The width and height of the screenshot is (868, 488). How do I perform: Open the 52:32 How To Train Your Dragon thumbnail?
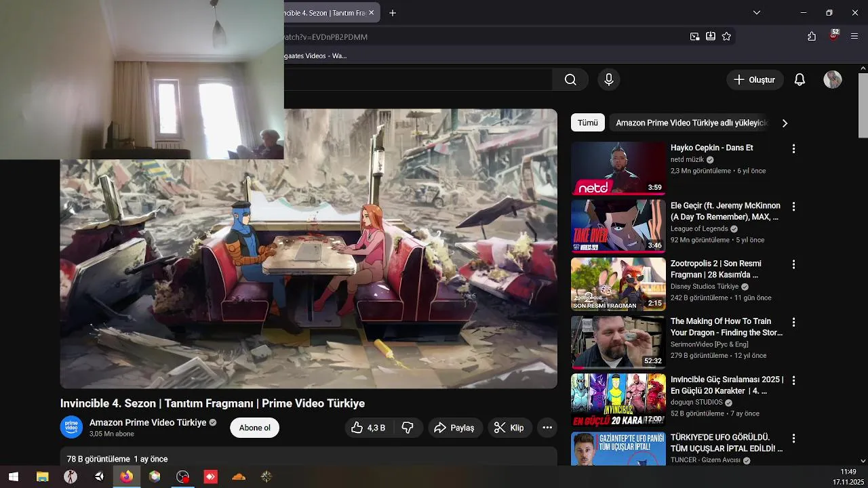tap(618, 342)
